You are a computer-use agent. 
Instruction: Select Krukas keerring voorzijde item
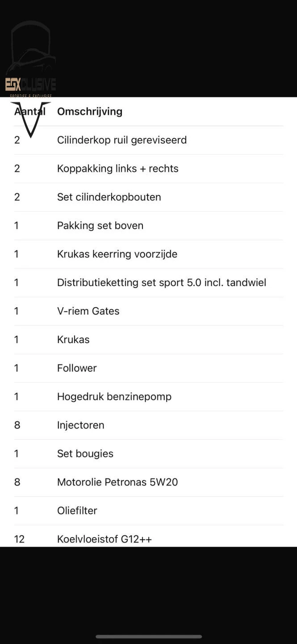117,254
